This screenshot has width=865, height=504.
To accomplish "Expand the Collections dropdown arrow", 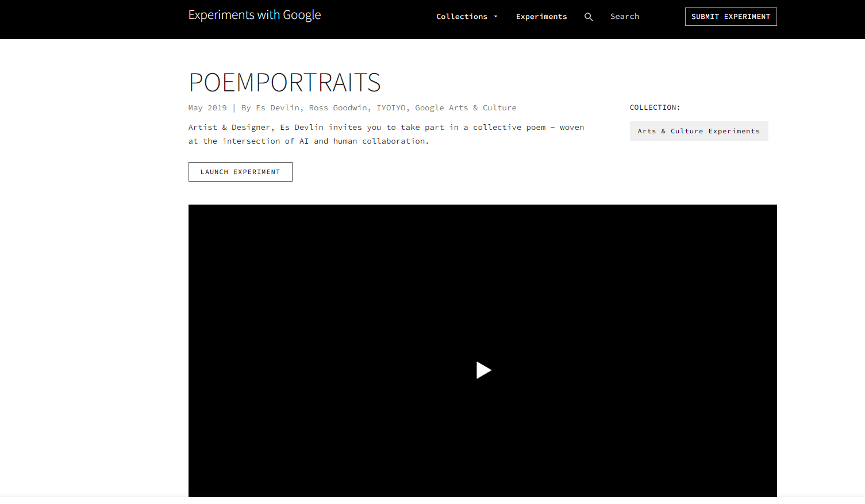I will coord(495,17).
